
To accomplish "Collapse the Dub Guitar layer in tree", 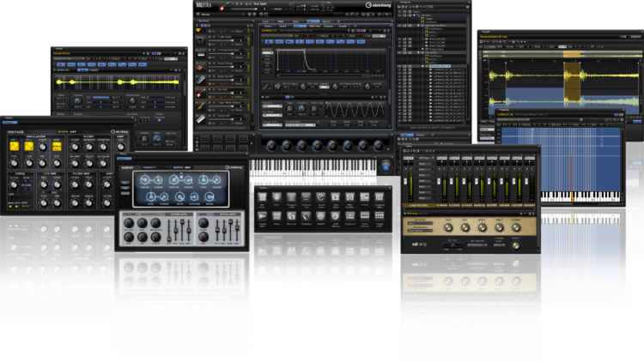I will click(x=418, y=52).
